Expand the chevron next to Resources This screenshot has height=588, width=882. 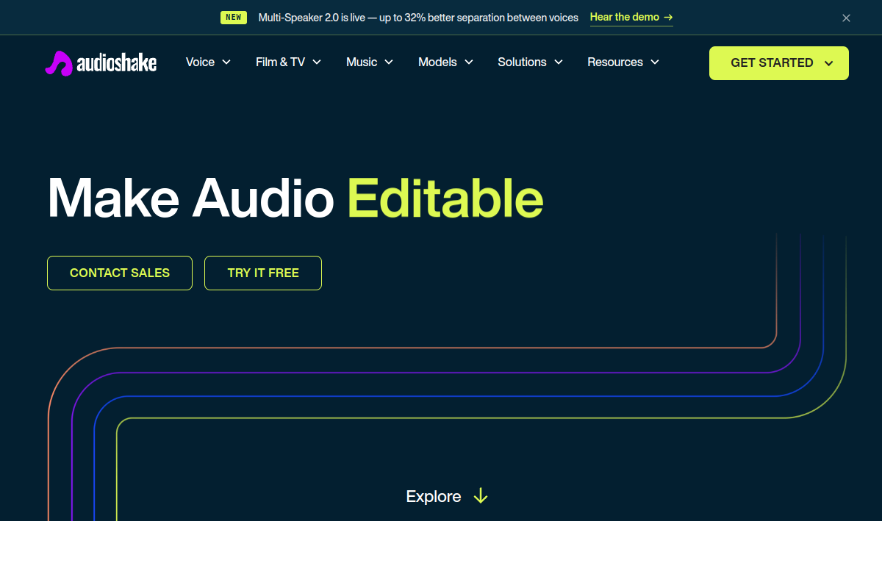[x=655, y=62]
